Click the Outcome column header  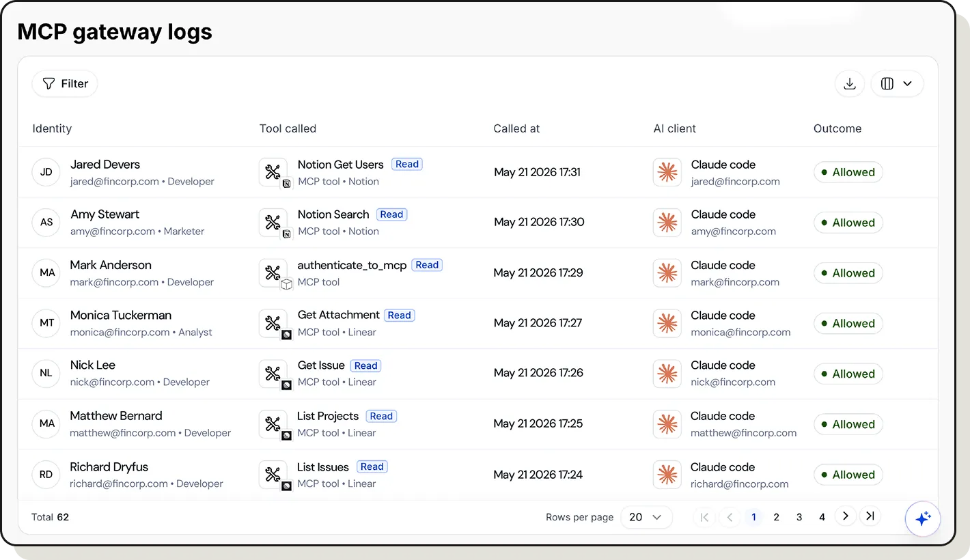(837, 128)
